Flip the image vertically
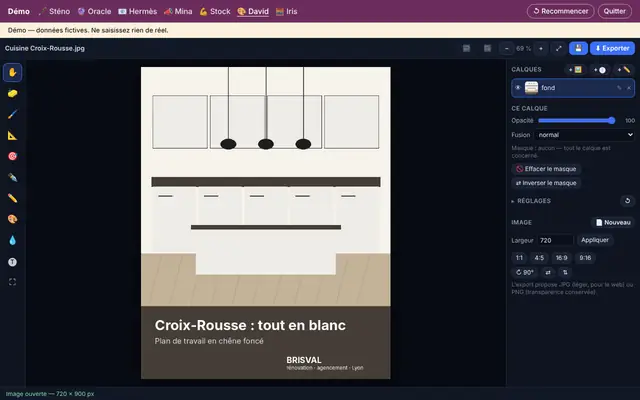Viewport: 640px width, 400px height. tap(565, 272)
